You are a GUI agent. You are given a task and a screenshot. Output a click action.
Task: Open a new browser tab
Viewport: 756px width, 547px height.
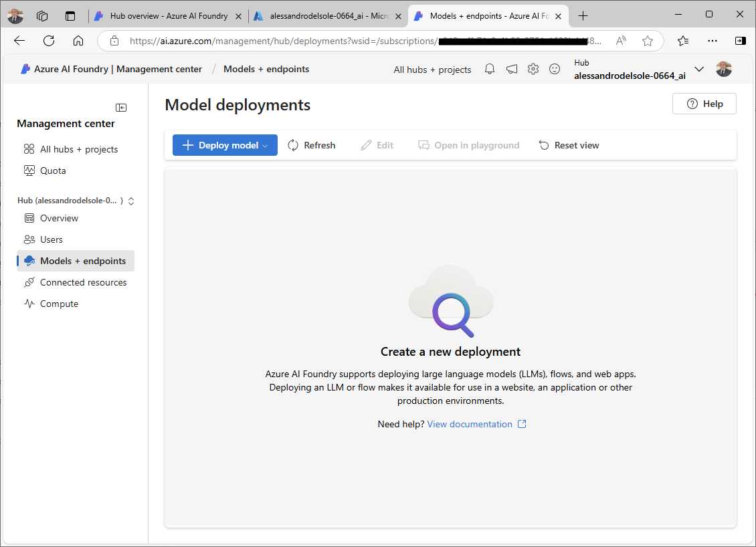583,16
